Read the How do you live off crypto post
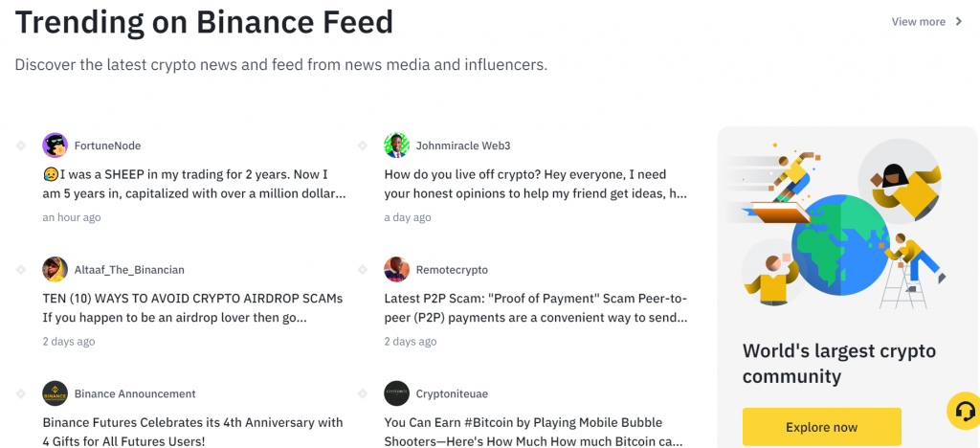Viewport: 980px width, 448px height. [x=536, y=185]
